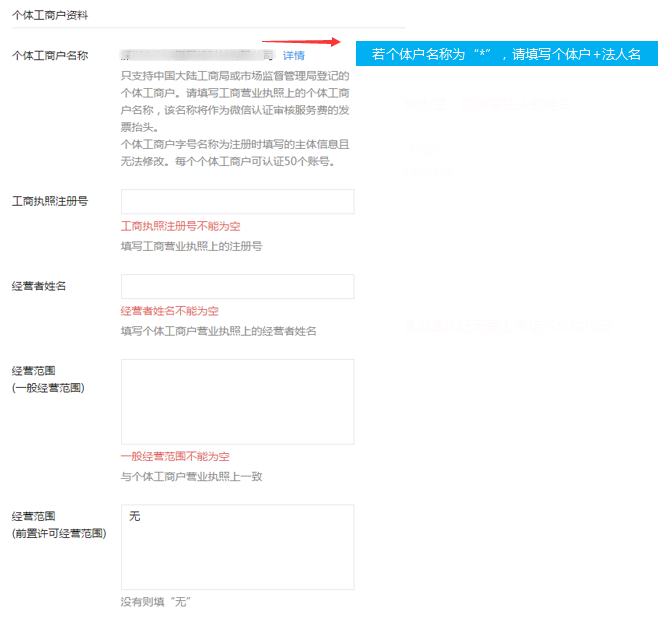
Task: Focus the 工商执照注册号 input field
Action: point(237,201)
